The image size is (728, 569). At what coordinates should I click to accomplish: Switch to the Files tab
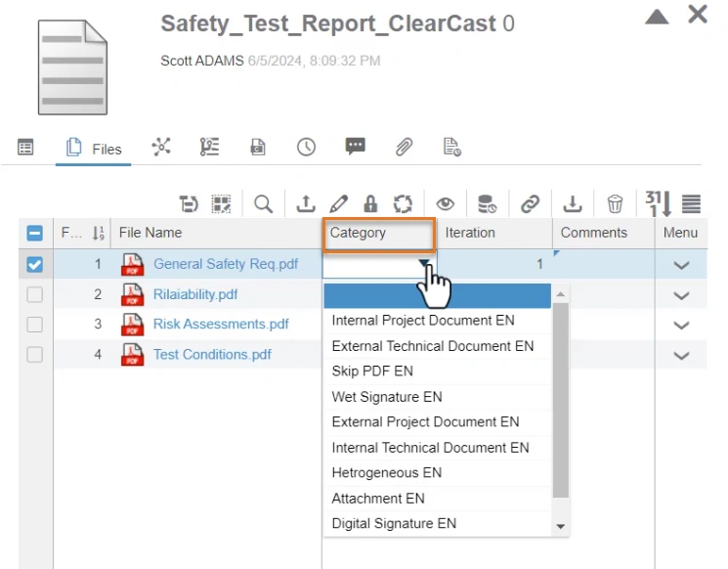coord(94,149)
